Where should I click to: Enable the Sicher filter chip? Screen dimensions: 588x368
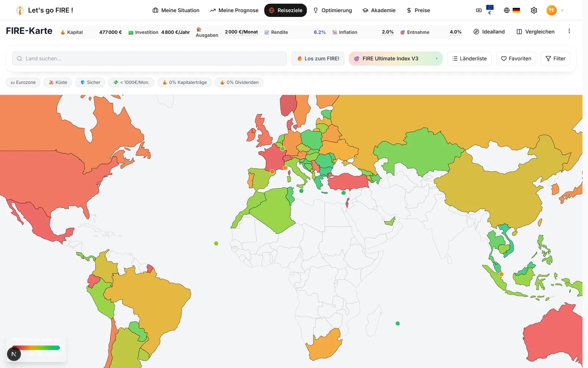pyautogui.click(x=90, y=82)
